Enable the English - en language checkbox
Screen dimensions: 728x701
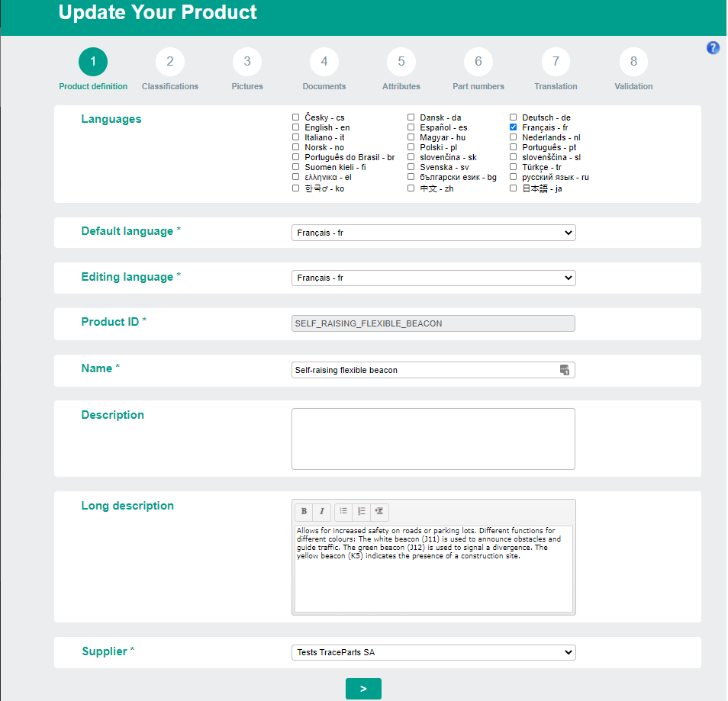click(x=295, y=127)
